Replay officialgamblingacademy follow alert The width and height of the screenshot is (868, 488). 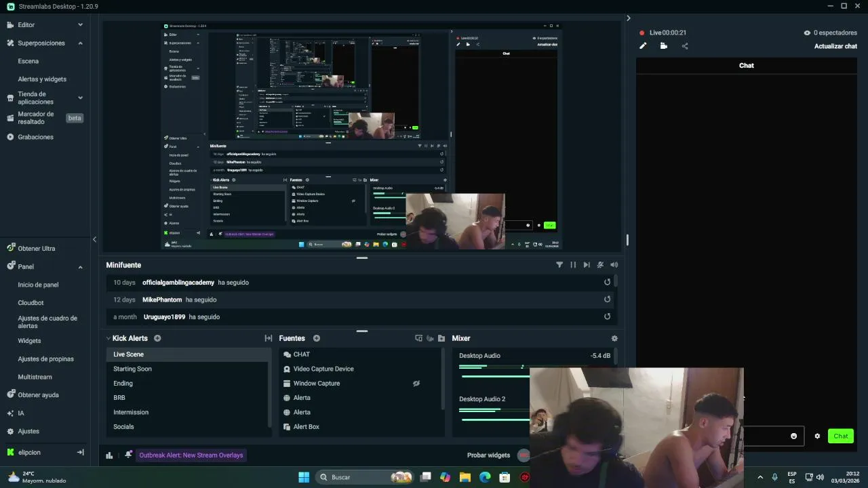pos(607,282)
